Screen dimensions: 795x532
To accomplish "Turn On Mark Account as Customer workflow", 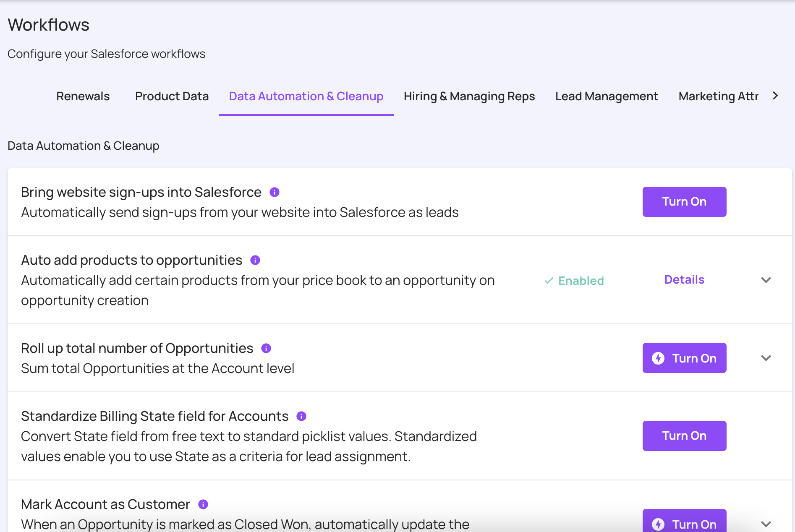I will [684, 521].
